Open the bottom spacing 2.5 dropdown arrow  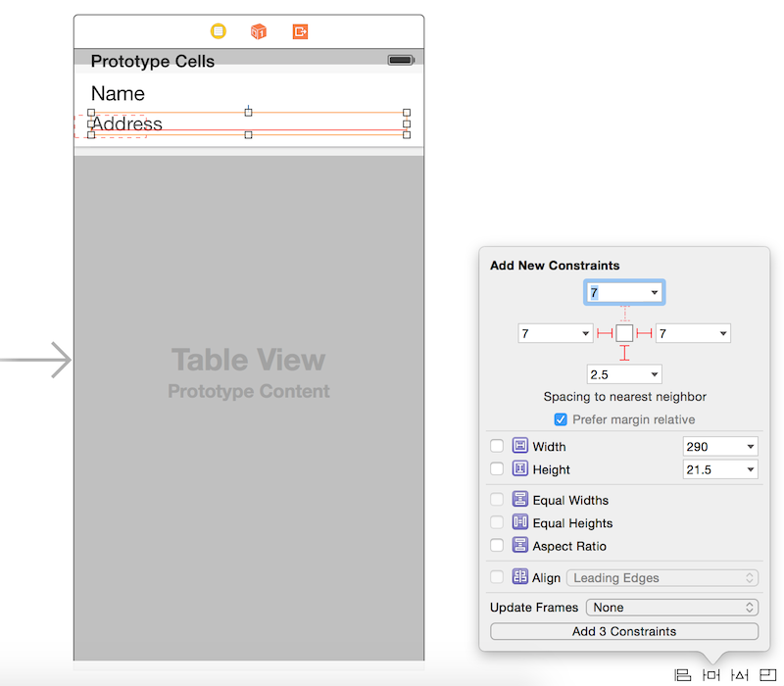(x=653, y=374)
